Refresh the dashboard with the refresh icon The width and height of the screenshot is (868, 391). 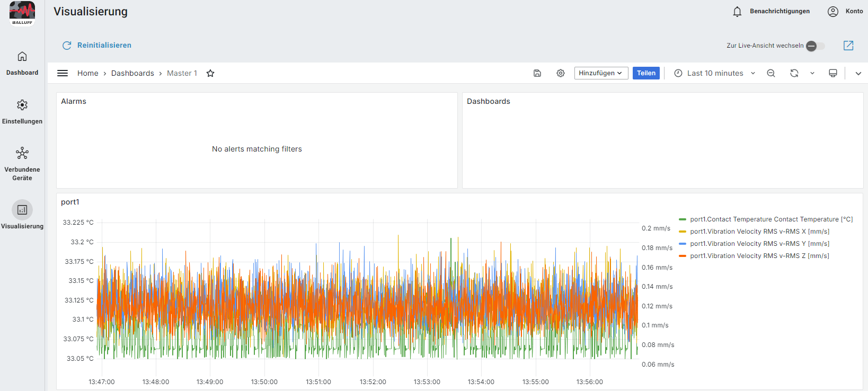pos(794,73)
